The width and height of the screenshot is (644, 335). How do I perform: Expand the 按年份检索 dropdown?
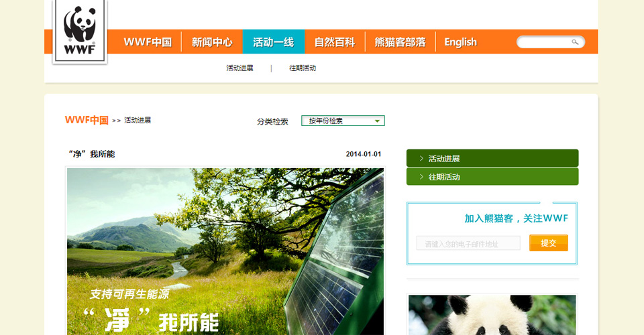[x=343, y=121]
